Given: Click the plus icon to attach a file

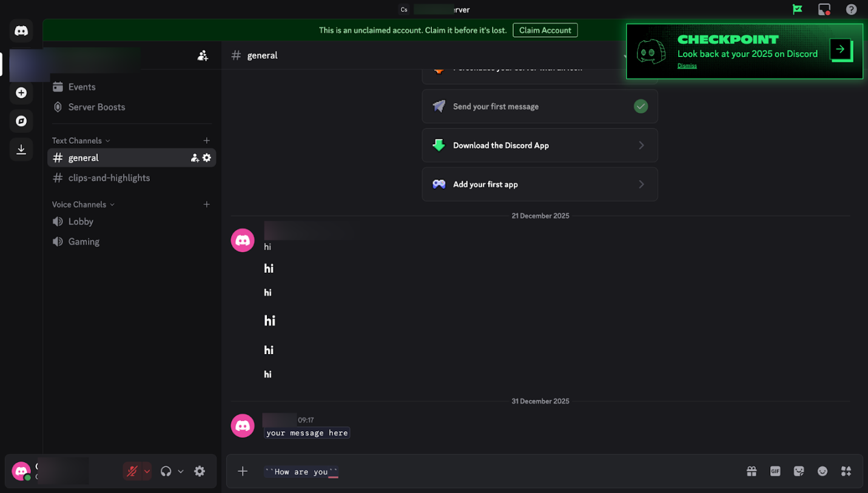Looking at the screenshot, I should click(x=243, y=471).
